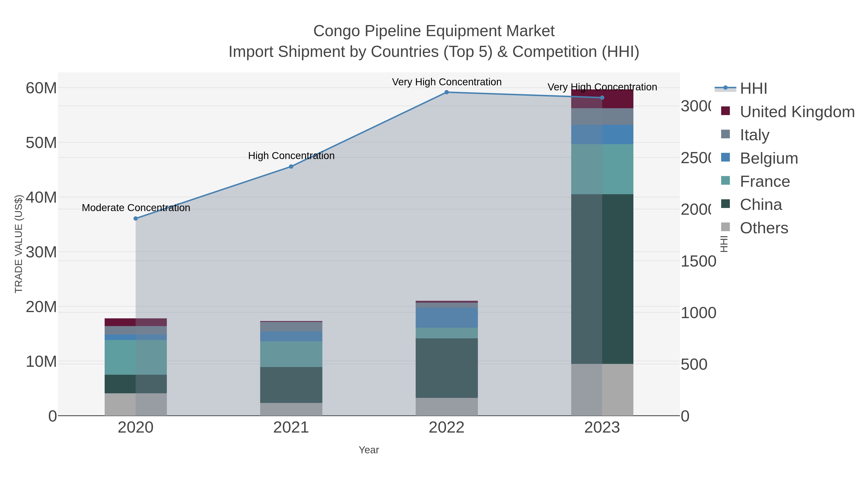Click the France segment of 2020 bar

(x=136, y=357)
